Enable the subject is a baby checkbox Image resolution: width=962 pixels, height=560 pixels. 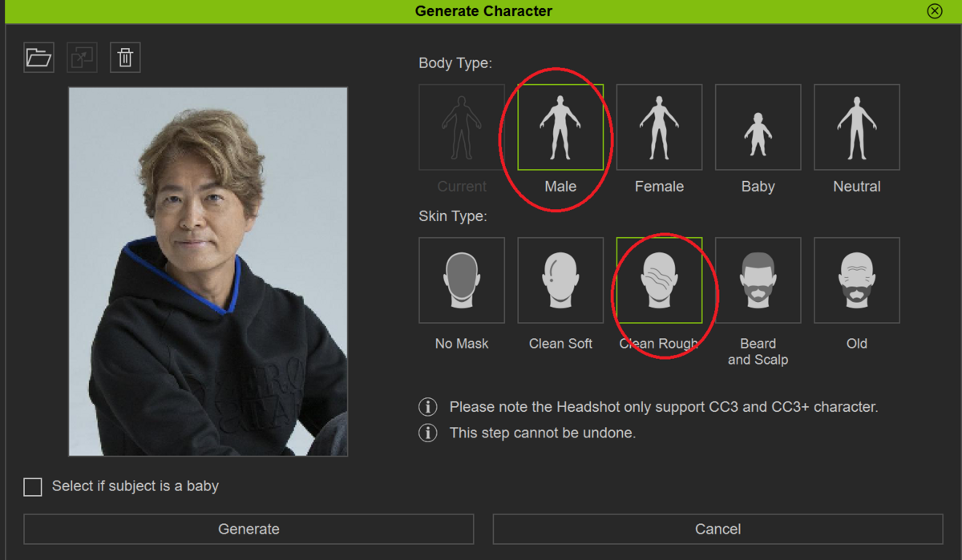[32, 486]
